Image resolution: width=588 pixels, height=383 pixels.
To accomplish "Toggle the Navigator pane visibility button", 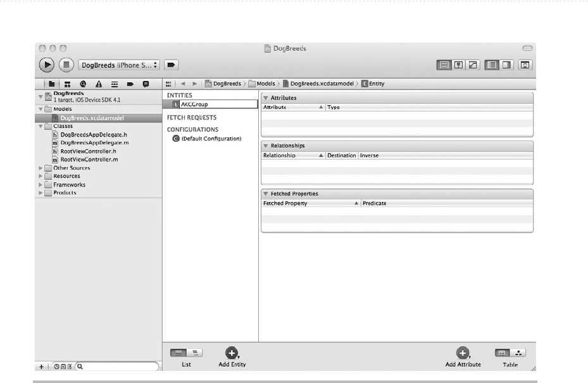I will tap(492, 65).
